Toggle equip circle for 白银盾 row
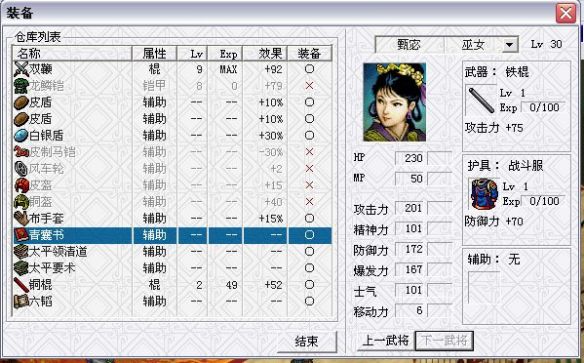The height and width of the screenshot is (363, 584). point(309,136)
